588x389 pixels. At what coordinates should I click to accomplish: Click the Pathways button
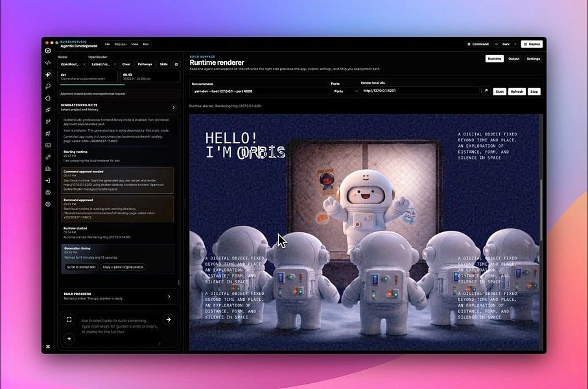(x=145, y=64)
